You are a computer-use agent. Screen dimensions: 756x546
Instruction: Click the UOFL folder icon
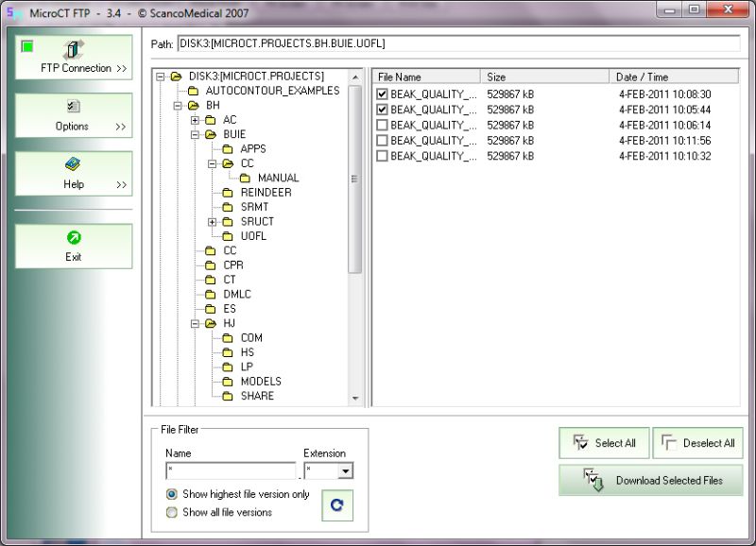228,236
